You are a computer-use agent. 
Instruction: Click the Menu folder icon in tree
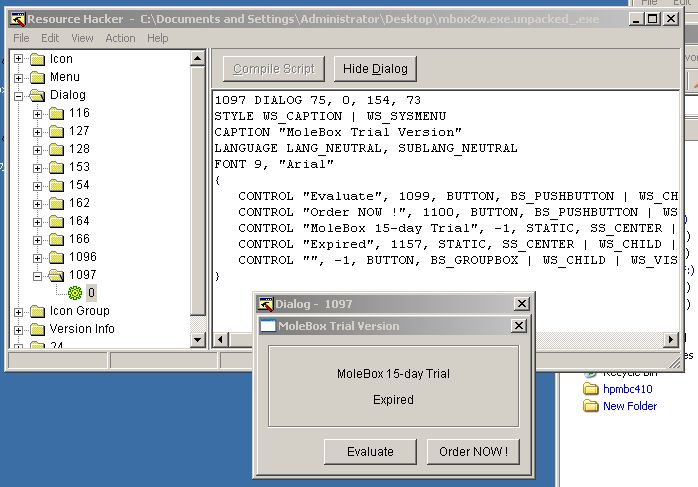[x=37, y=77]
